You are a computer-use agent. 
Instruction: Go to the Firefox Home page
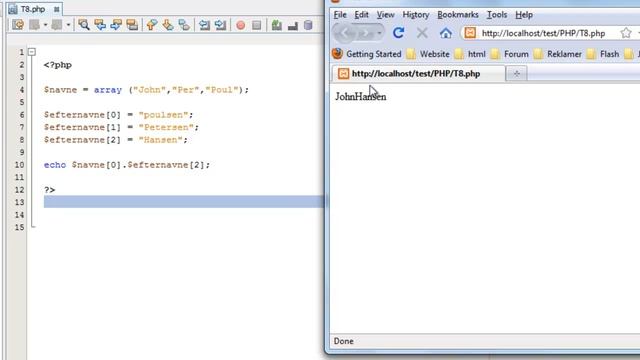point(446,33)
